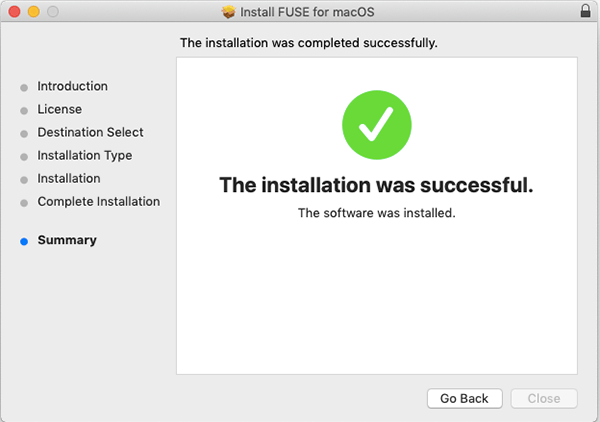Click "The software was installed." text
Screen dimensions: 600x422
(377, 213)
